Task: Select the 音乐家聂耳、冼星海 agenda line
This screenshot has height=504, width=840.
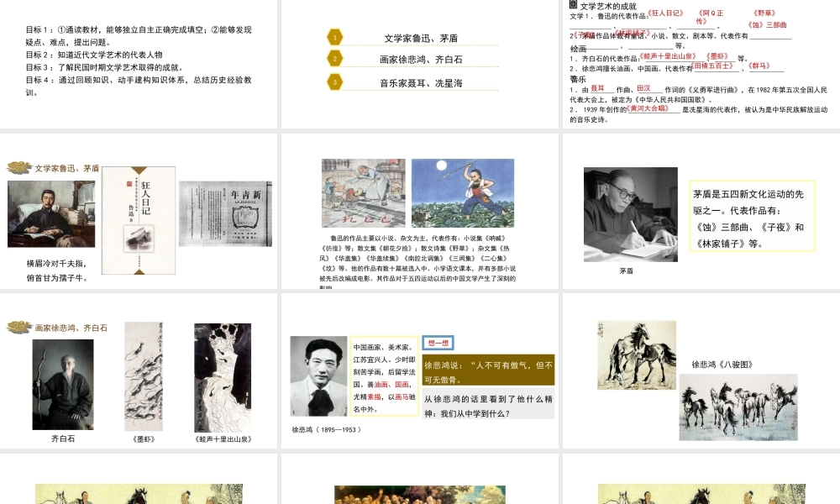Action: point(421,83)
